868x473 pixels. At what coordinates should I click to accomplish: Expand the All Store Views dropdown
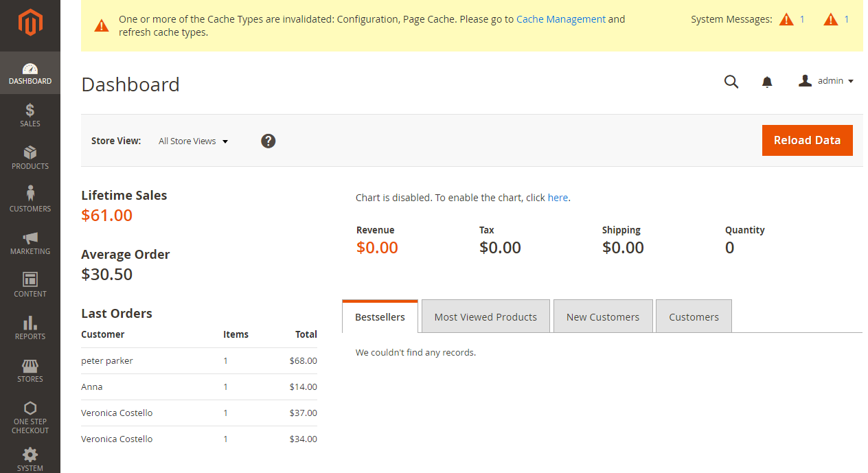coord(193,141)
